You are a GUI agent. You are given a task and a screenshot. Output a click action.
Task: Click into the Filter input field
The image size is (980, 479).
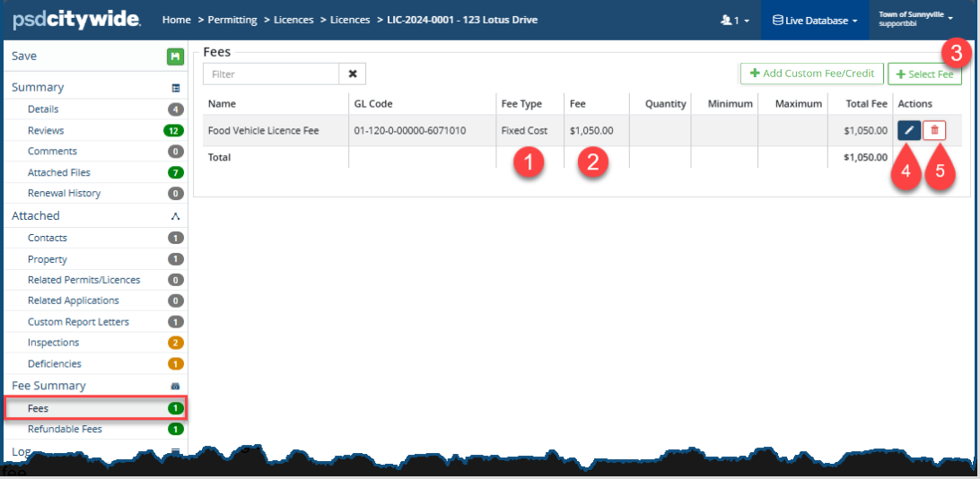pos(271,74)
